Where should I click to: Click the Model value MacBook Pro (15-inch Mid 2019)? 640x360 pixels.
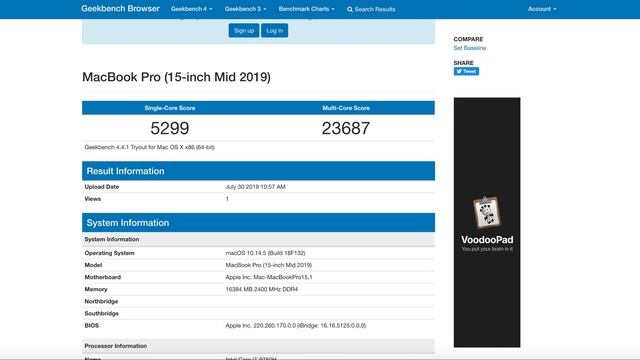[269, 265]
